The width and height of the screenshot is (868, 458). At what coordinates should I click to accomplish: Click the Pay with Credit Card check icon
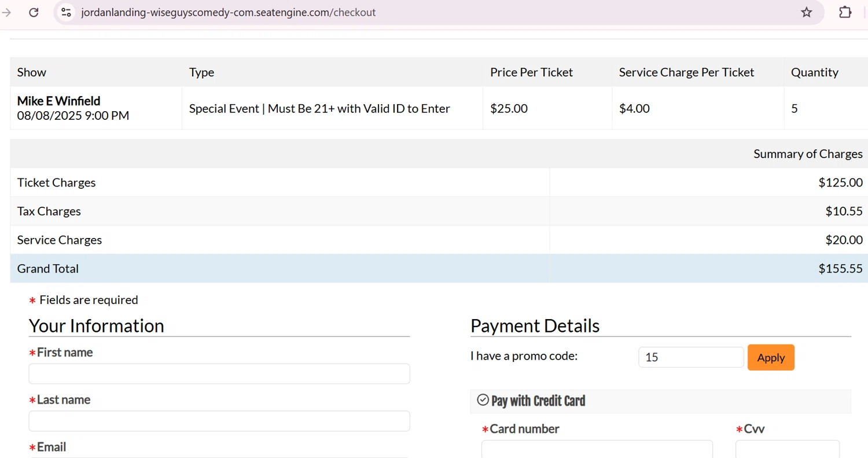pos(483,400)
